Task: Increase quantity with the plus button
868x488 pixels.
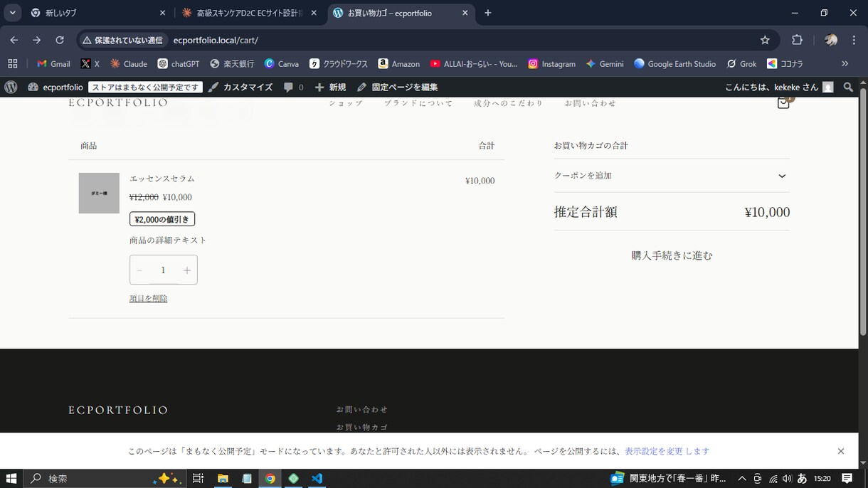Action: tap(186, 270)
